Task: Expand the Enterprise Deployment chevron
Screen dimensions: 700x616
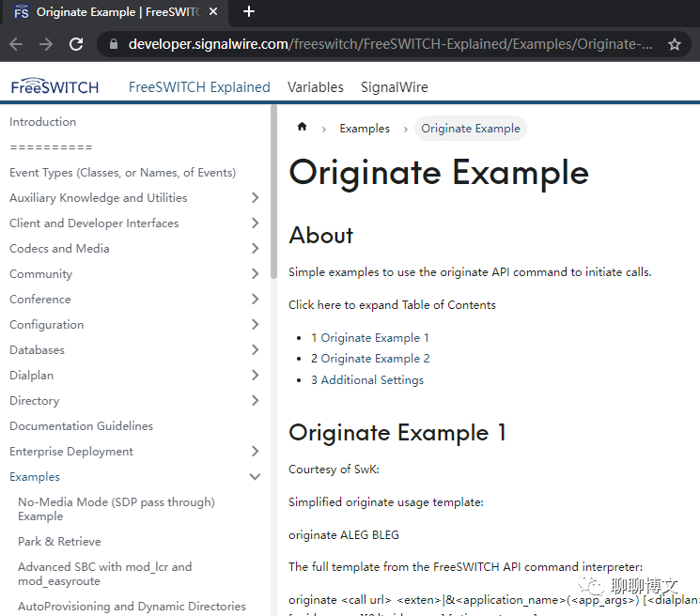Action: coord(255,452)
